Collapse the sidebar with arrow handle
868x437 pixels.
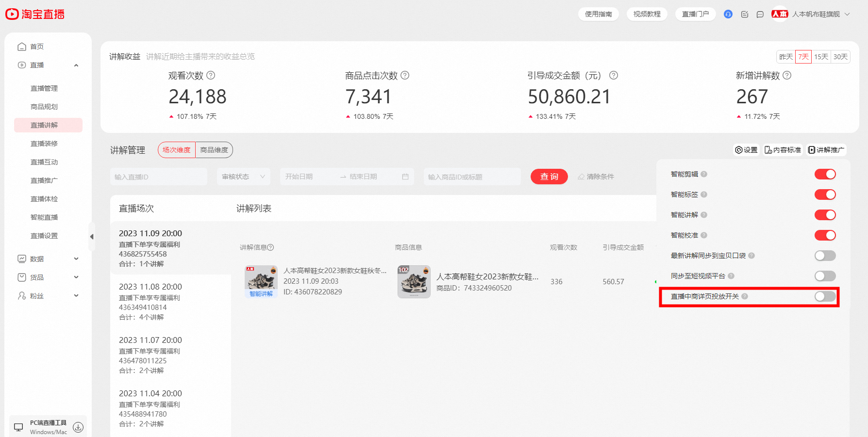point(92,237)
